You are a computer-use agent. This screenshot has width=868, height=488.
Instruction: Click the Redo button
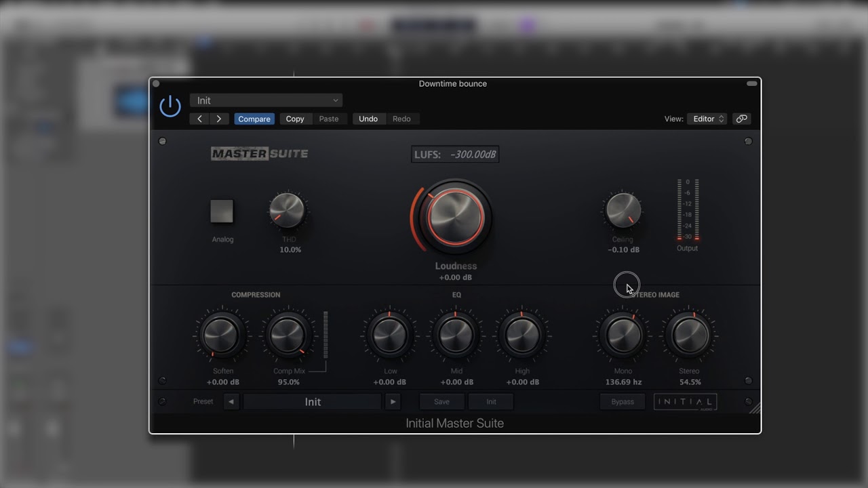[x=401, y=119]
